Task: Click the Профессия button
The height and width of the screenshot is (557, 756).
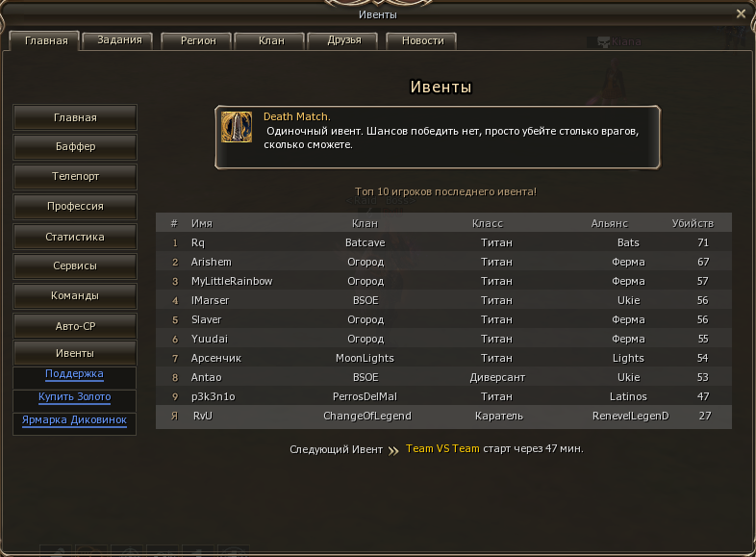Action: pyautogui.click(x=75, y=207)
